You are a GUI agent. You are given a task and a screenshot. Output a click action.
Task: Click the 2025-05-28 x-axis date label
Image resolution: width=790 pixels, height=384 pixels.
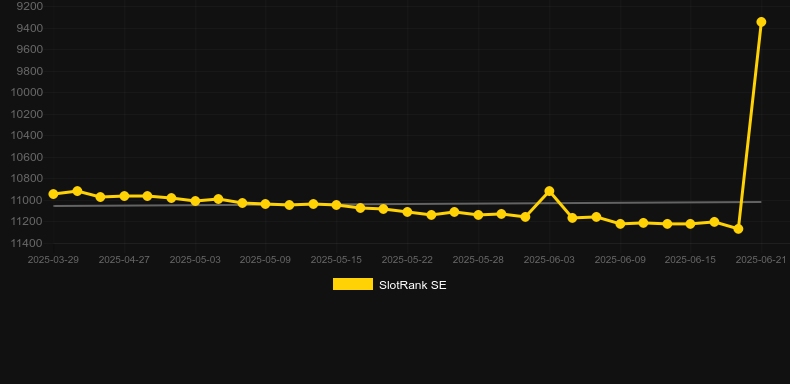click(478, 260)
